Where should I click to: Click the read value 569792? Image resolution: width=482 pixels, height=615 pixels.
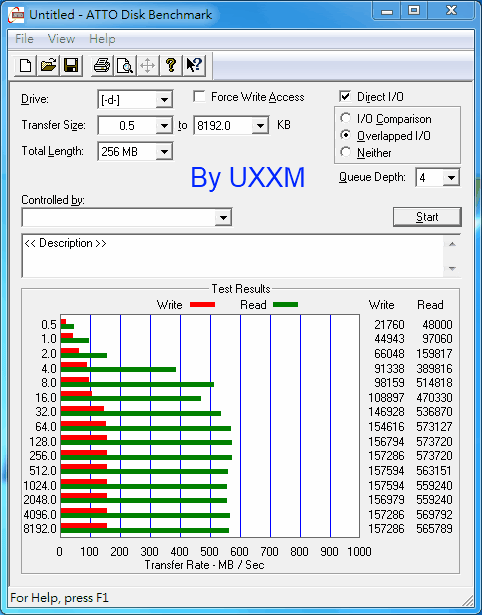pos(434,514)
